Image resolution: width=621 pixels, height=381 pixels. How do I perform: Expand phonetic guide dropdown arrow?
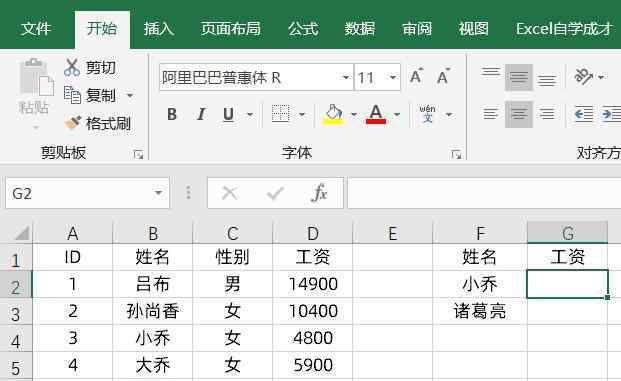[449, 115]
